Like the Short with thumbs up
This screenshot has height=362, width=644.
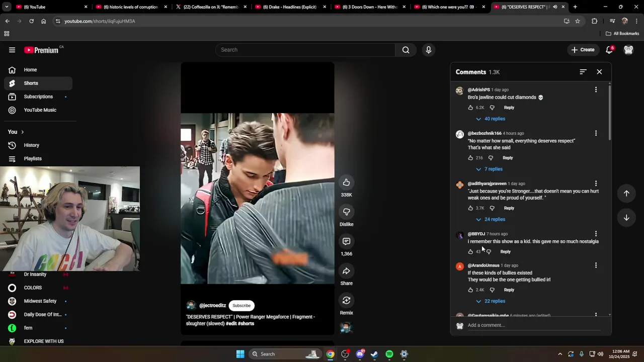(346, 183)
